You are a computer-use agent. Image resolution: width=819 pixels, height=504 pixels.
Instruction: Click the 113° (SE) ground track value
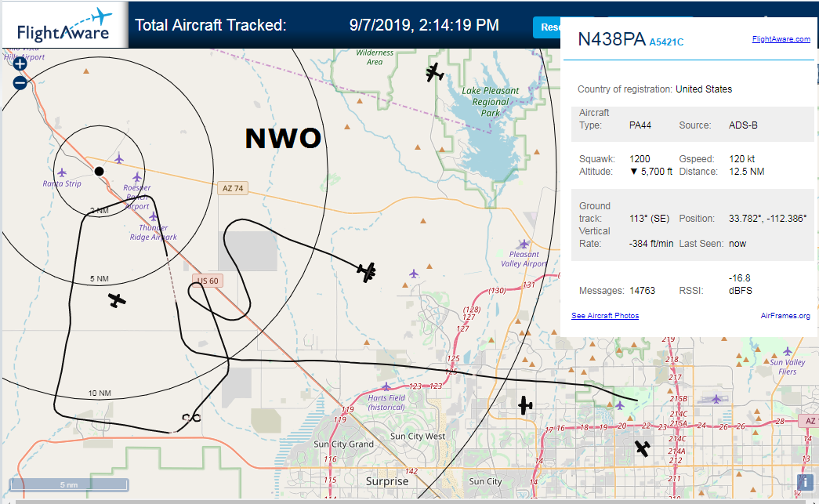coord(649,219)
